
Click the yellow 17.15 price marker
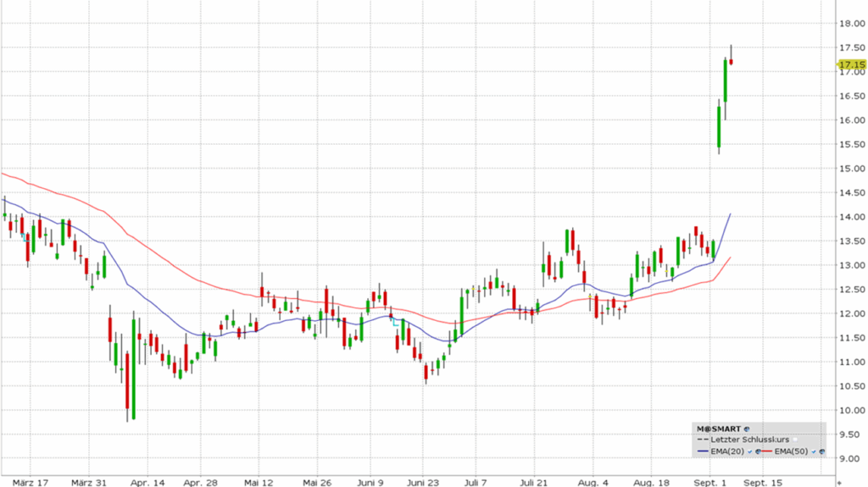(x=852, y=64)
